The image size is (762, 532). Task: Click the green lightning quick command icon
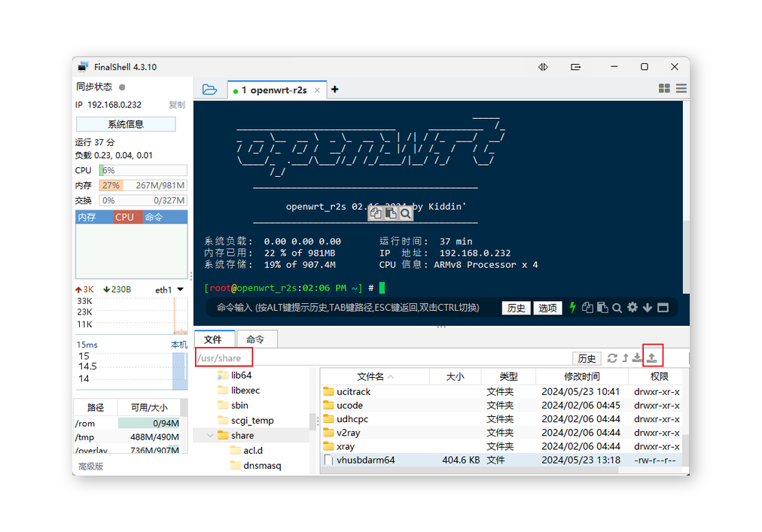[x=572, y=308]
